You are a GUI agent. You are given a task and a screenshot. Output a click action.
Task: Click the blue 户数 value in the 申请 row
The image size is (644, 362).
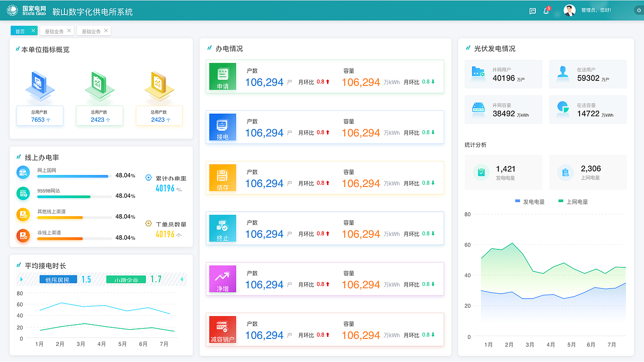[x=264, y=82]
